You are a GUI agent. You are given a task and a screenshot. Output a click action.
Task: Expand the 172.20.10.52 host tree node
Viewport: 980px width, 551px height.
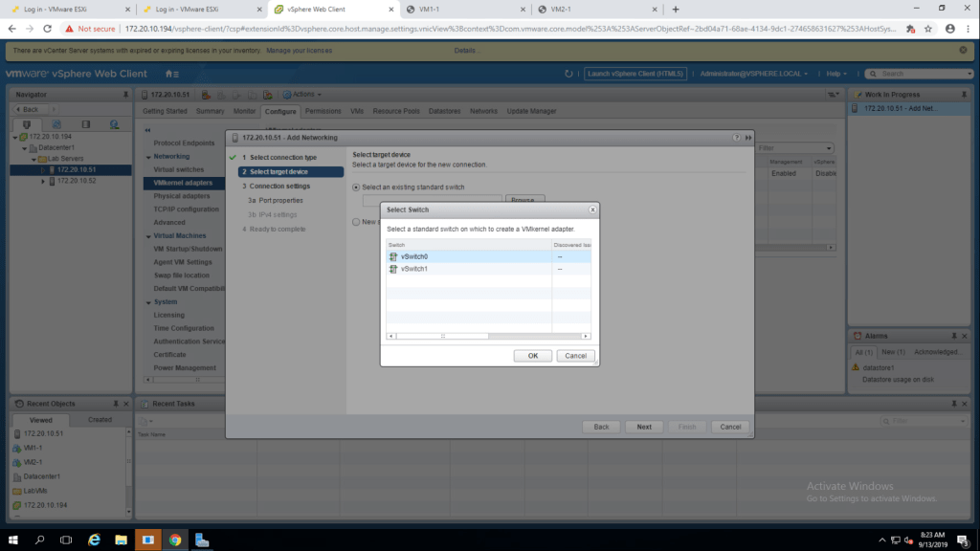[43, 181]
